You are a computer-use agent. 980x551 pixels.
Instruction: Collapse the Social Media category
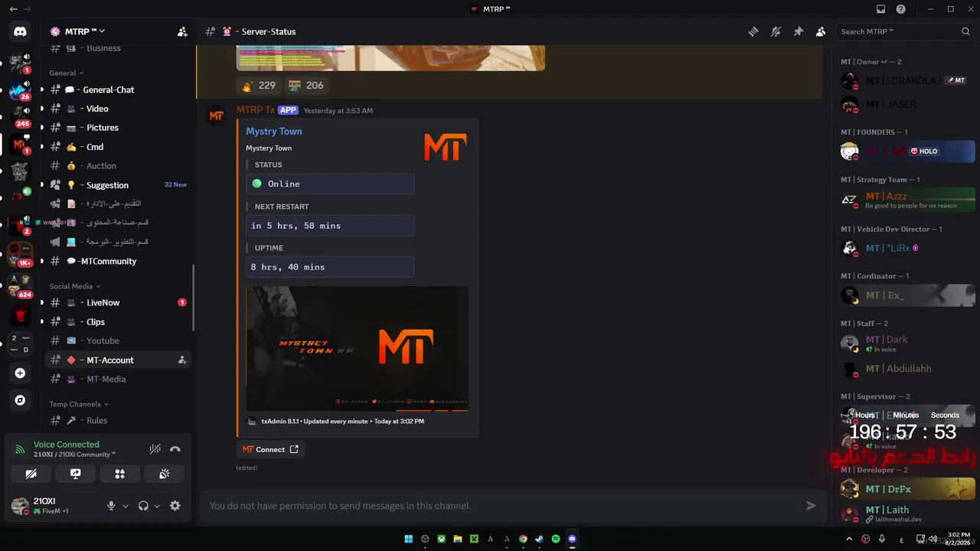75,286
